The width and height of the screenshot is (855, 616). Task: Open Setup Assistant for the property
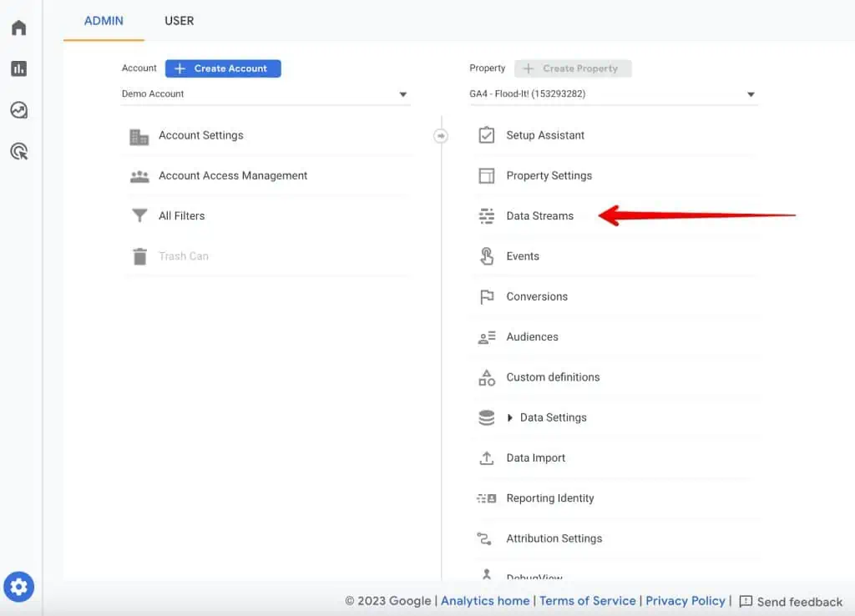point(544,135)
